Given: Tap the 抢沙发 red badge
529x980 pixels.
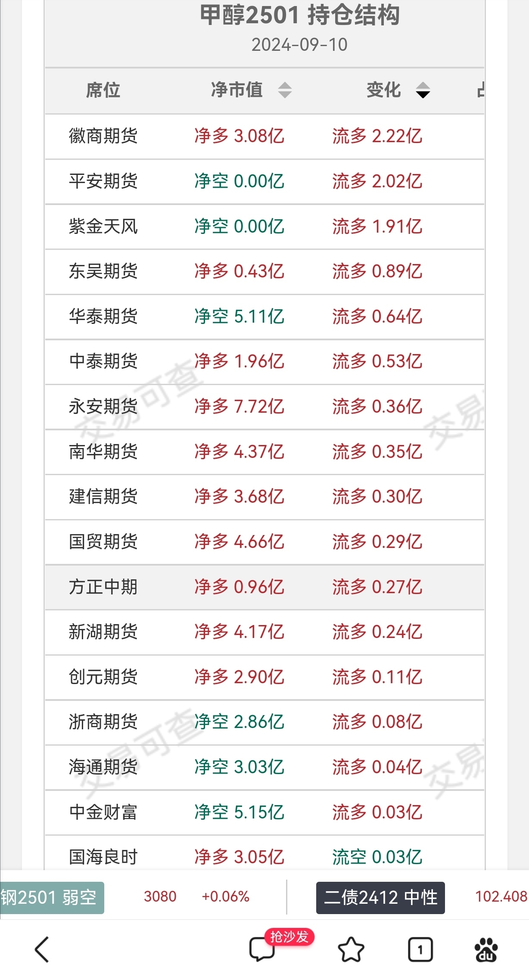Looking at the screenshot, I should coord(289,936).
